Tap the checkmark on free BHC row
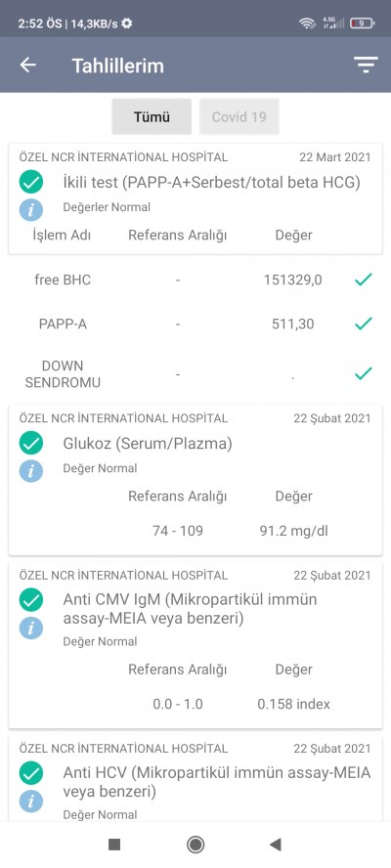Image resolution: width=391 pixels, height=868 pixels. (x=364, y=280)
